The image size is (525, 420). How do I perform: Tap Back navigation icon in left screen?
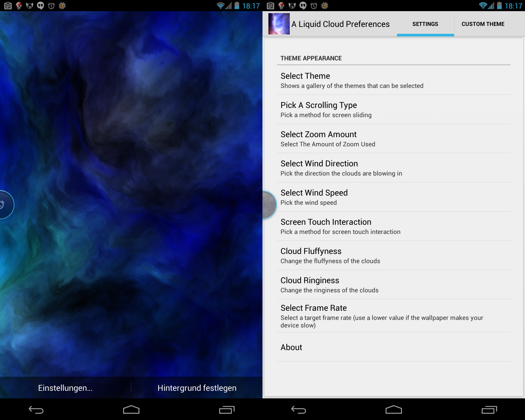36,409
